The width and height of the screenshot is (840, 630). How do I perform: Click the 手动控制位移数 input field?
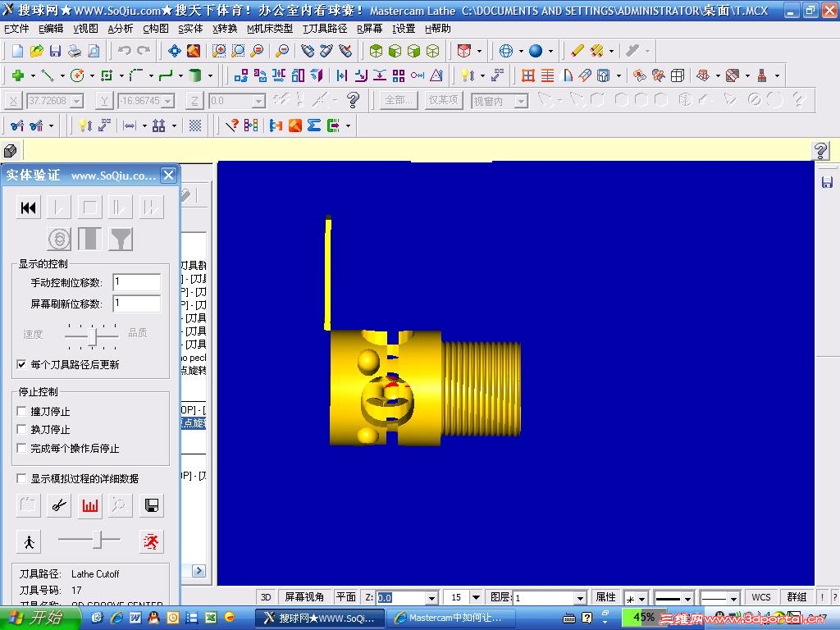pyautogui.click(x=137, y=282)
